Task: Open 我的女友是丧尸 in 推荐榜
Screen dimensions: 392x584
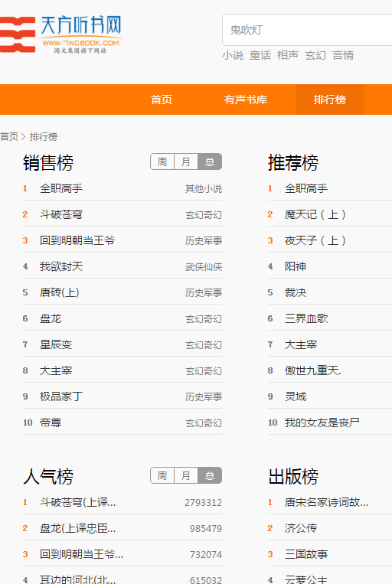Action: [322, 423]
